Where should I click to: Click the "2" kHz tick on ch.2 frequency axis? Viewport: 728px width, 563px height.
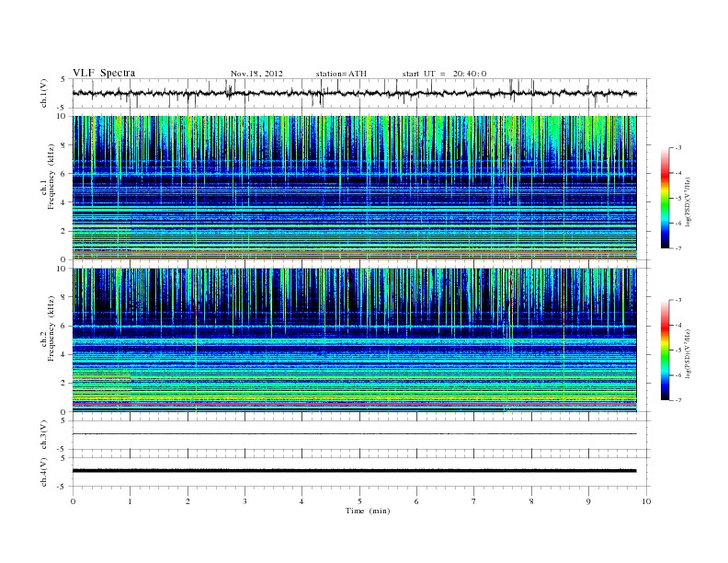pyautogui.click(x=64, y=384)
